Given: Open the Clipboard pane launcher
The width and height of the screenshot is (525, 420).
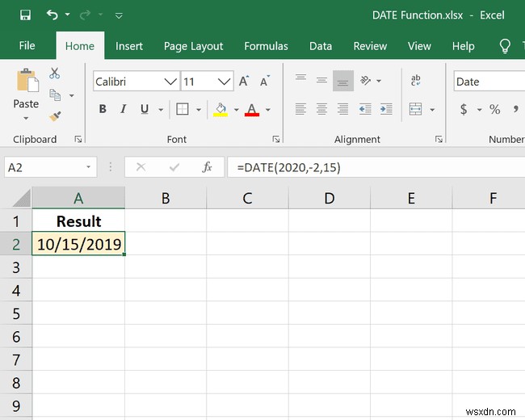Looking at the screenshot, I should pyautogui.click(x=78, y=139).
